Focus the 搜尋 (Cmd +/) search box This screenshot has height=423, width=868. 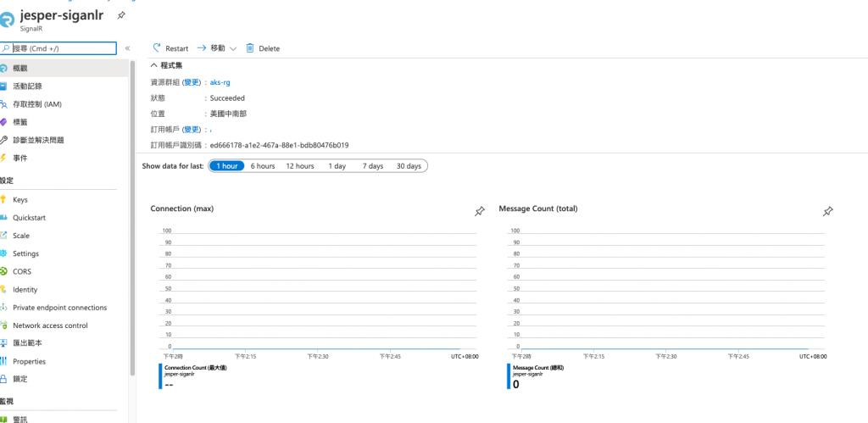click(x=58, y=48)
